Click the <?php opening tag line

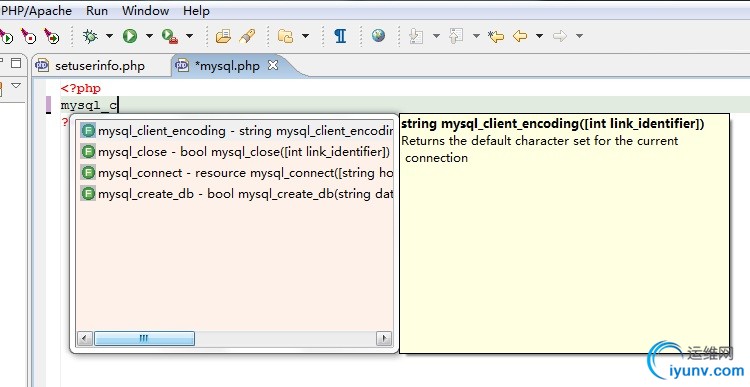(81, 88)
